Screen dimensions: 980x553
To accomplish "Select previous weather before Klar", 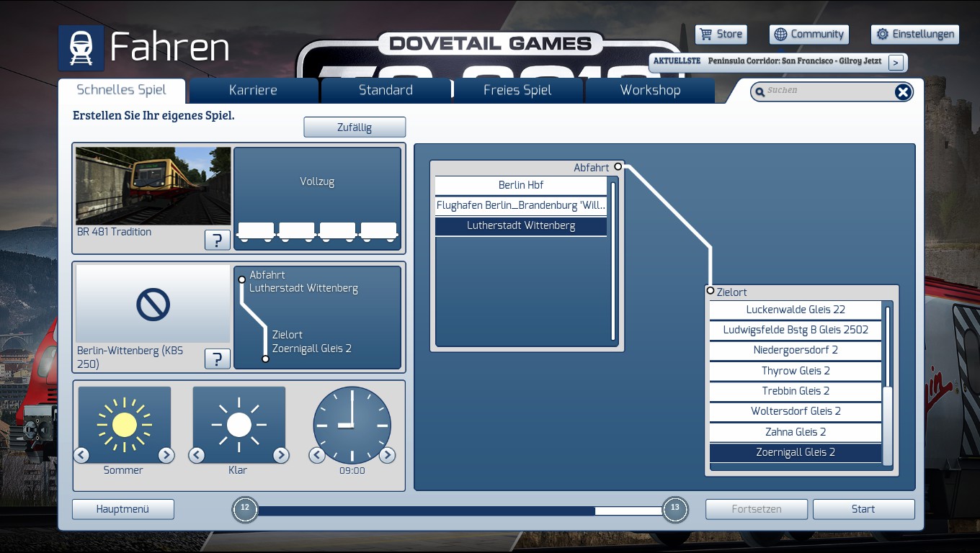I will coord(197,455).
